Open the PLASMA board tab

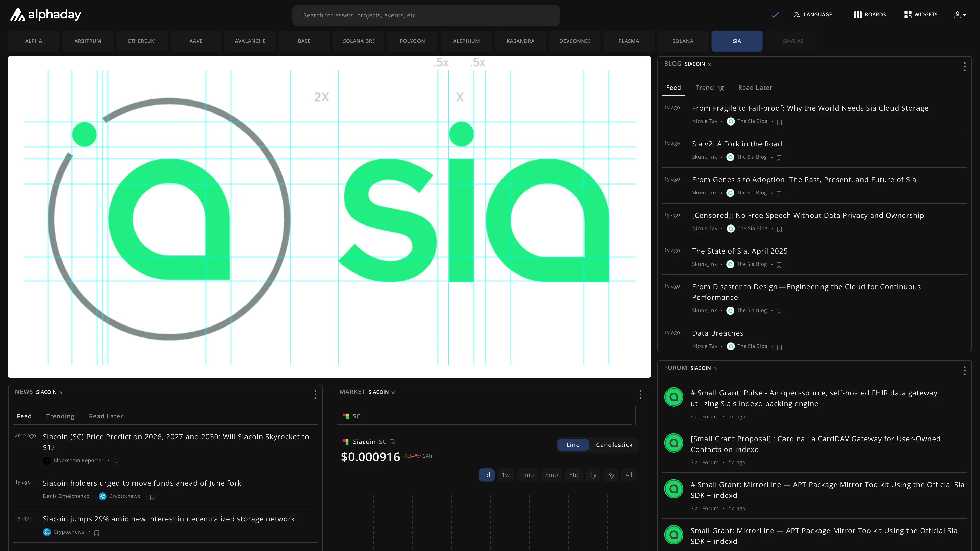[629, 41]
